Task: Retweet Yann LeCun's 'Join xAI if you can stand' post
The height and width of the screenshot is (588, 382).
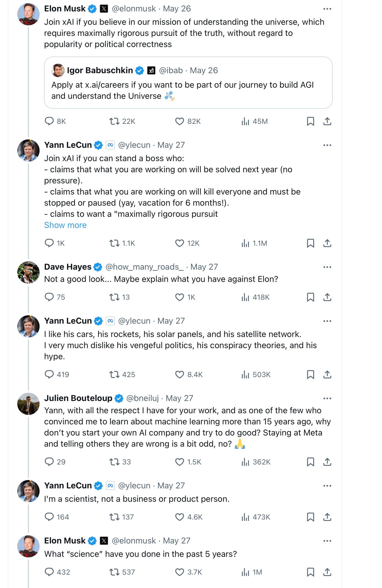Action: tap(114, 243)
